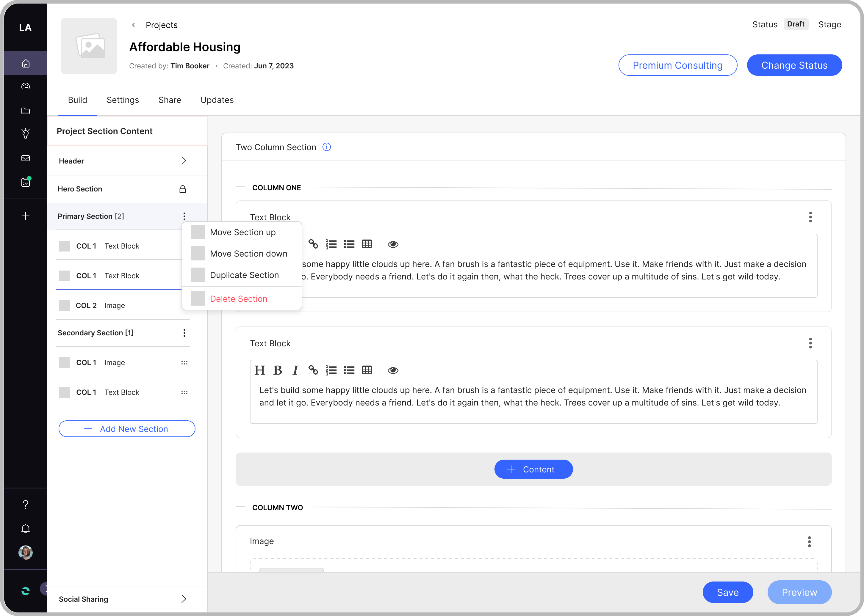Choose Duplicate Section
Screen dimensions: 864x616
(x=242, y=275)
